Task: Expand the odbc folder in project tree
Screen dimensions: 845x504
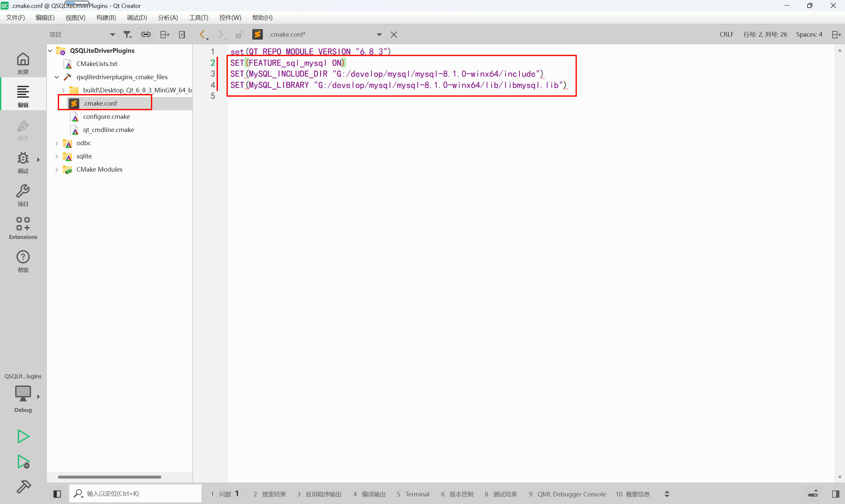Action: point(56,143)
